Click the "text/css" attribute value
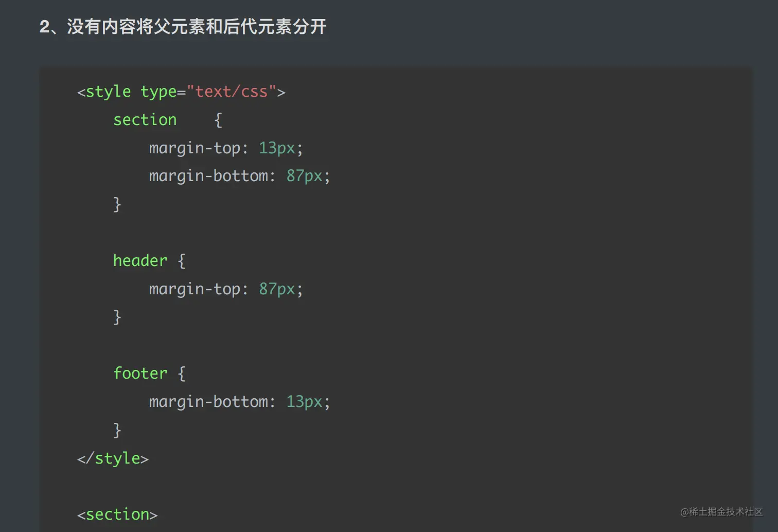778x532 pixels. (x=232, y=92)
